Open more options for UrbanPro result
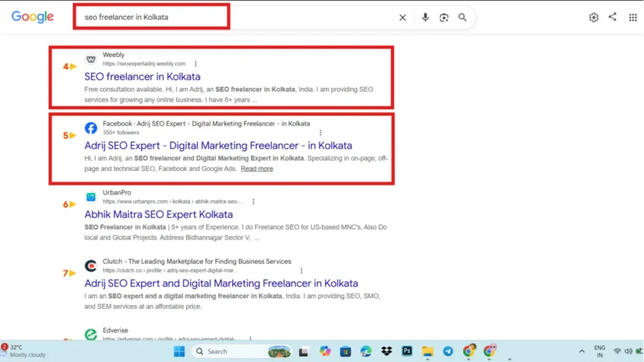Image resolution: width=644 pixels, height=362 pixels. tap(253, 201)
